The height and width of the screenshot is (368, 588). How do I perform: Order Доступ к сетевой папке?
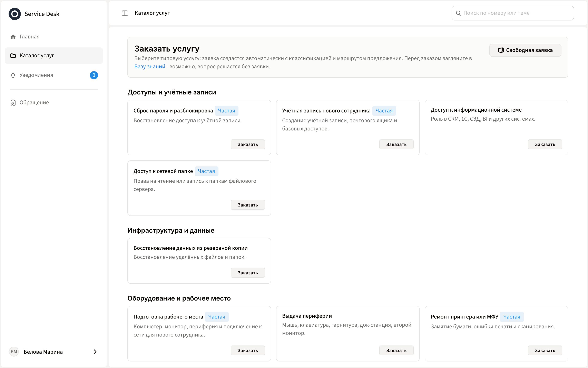coord(248,205)
